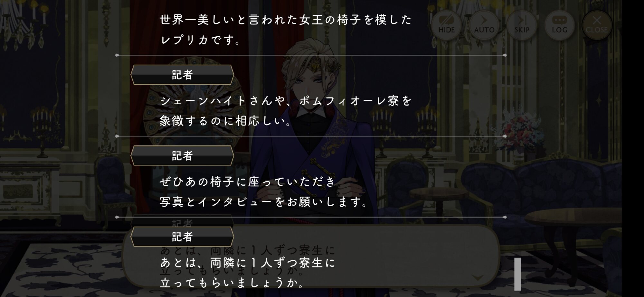Tap the down chevron in dialogue box

point(477,277)
